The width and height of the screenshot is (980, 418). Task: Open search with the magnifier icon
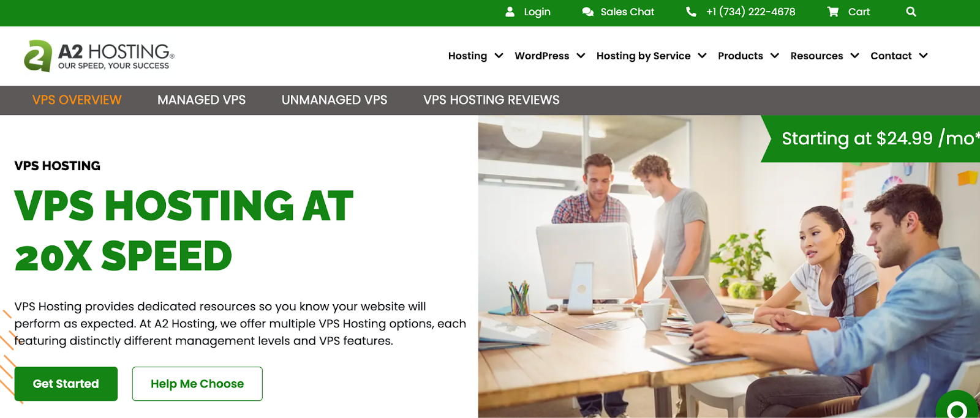point(911,12)
